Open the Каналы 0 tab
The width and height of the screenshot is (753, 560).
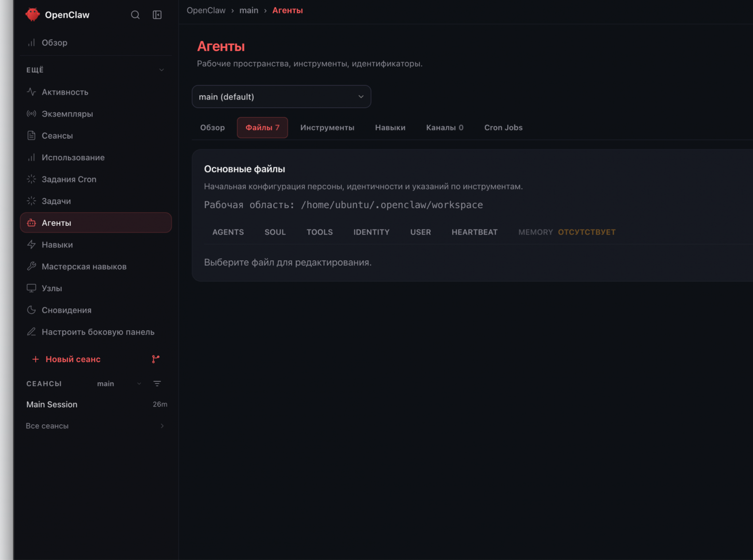click(445, 127)
